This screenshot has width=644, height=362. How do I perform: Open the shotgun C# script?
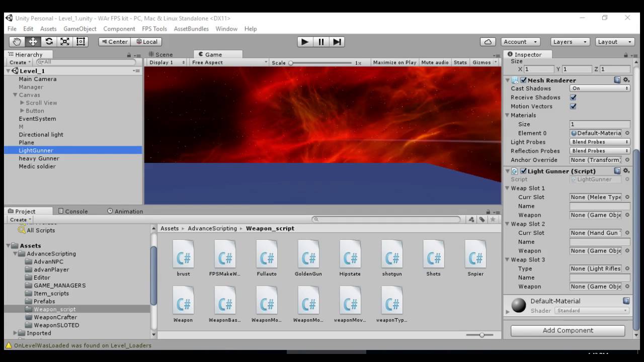[392, 258]
